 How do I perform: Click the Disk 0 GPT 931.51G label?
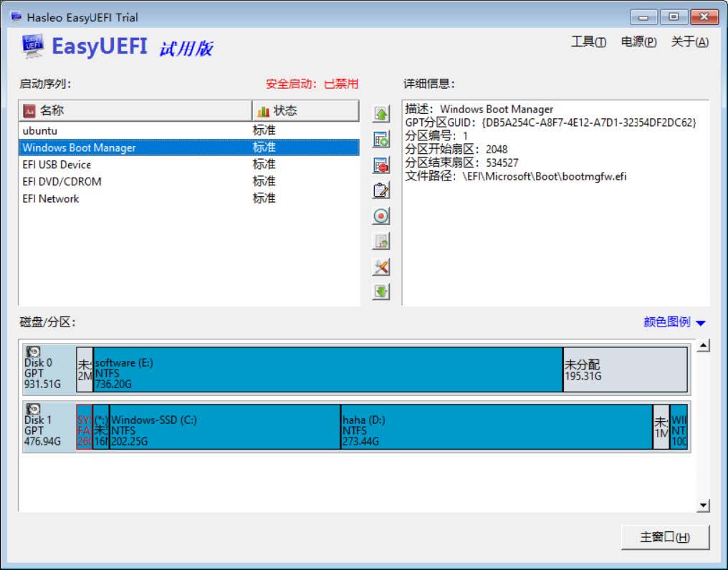[42, 374]
